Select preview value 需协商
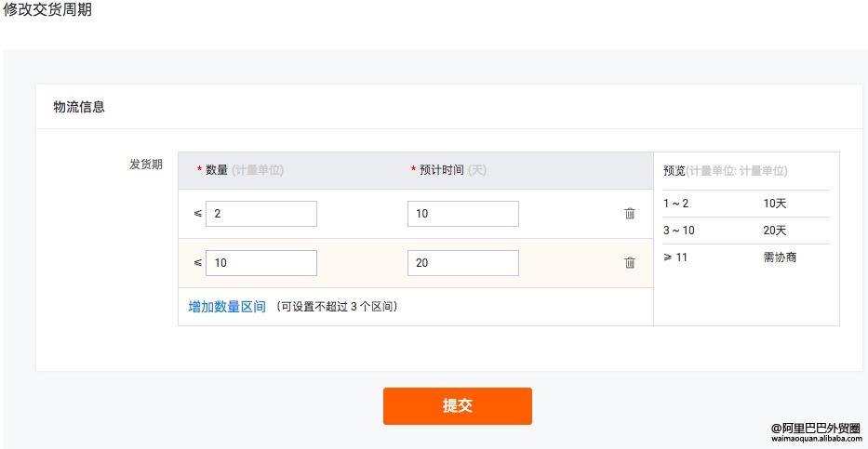The image size is (868, 449). pyautogui.click(x=780, y=258)
